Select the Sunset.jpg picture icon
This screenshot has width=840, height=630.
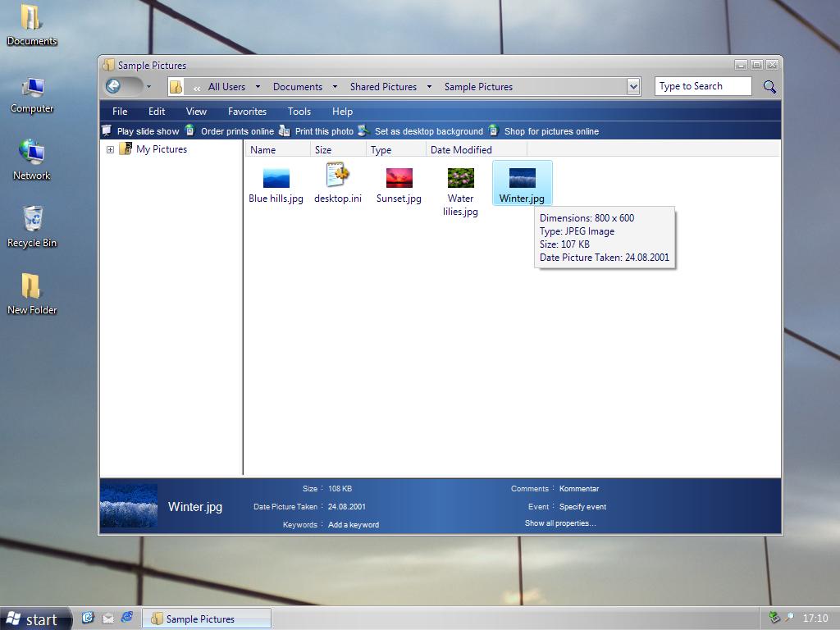tap(399, 178)
